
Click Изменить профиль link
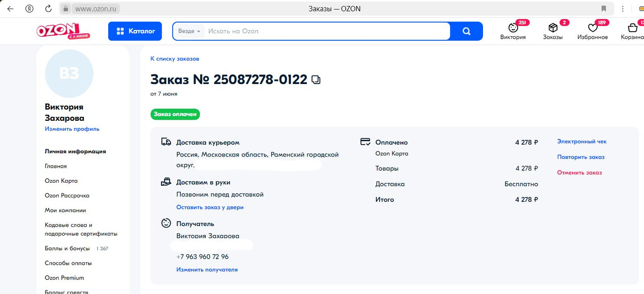(x=72, y=129)
